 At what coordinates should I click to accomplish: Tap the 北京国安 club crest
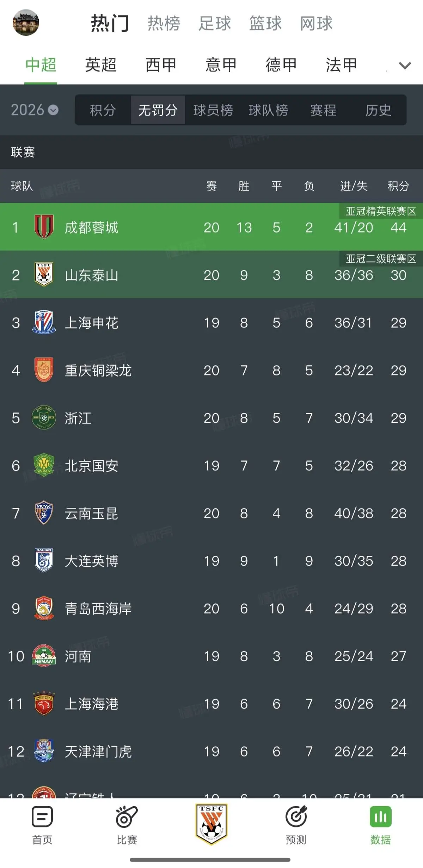44,465
